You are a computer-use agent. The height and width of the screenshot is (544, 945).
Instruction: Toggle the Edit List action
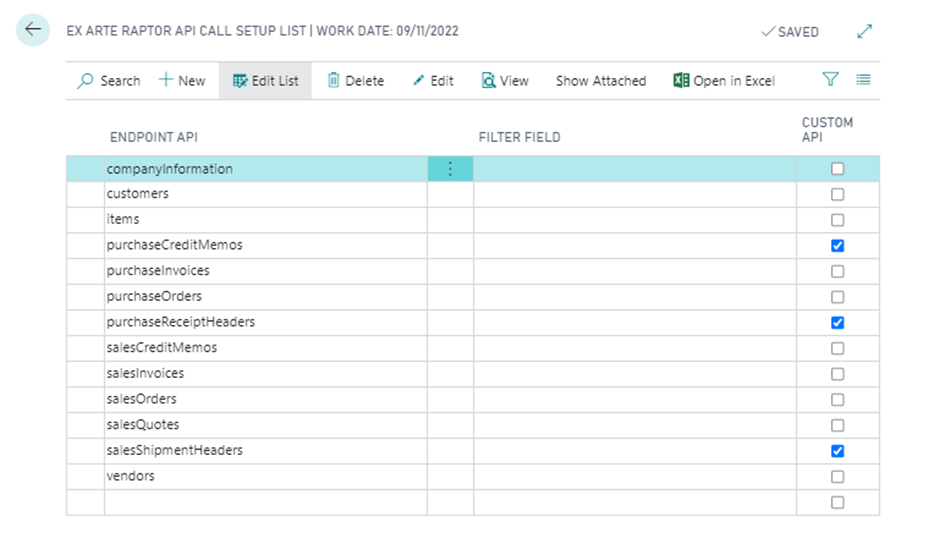(266, 81)
